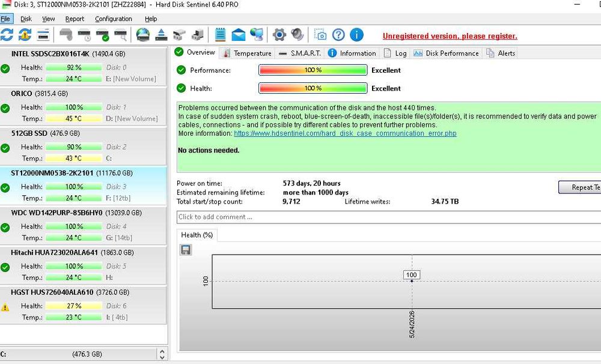Viewport: 601px width, 364px height.
Task: Select the Hitachi HUA723020ALA641 disk entry
Action: pyautogui.click(x=83, y=265)
